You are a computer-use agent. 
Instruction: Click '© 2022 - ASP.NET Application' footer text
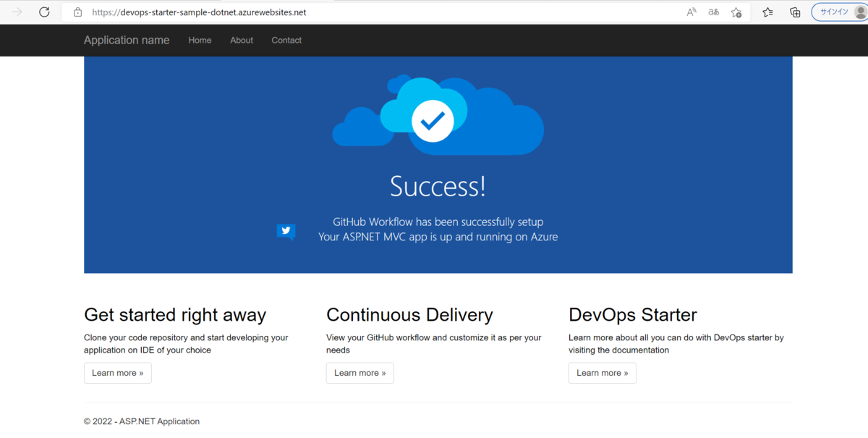(142, 421)
